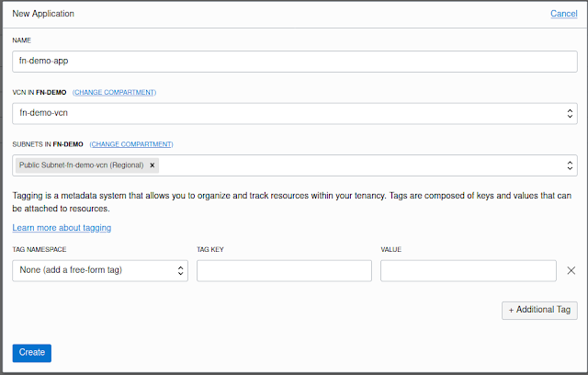
Task: Click the TAG KEY label
Action: [210, 249]
